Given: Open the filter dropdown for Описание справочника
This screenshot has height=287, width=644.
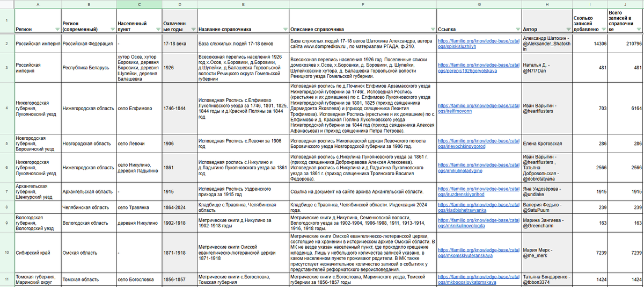Looking at the screenshot, I should pos(432,29).
